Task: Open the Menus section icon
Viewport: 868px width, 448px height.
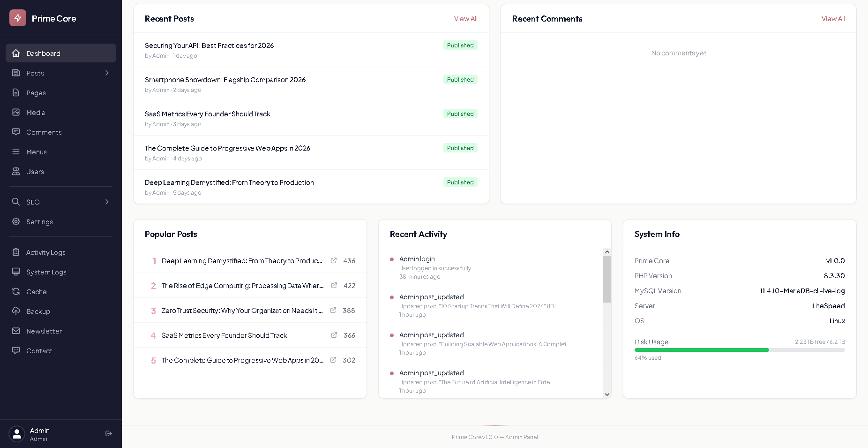Action: (16, 152)
